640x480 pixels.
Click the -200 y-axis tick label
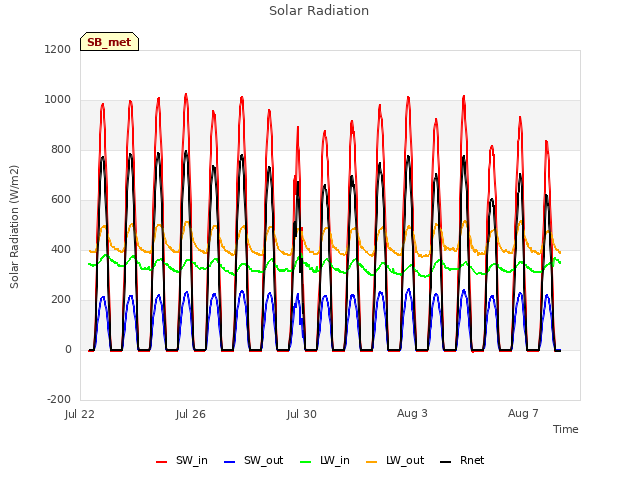coord(59,400)
